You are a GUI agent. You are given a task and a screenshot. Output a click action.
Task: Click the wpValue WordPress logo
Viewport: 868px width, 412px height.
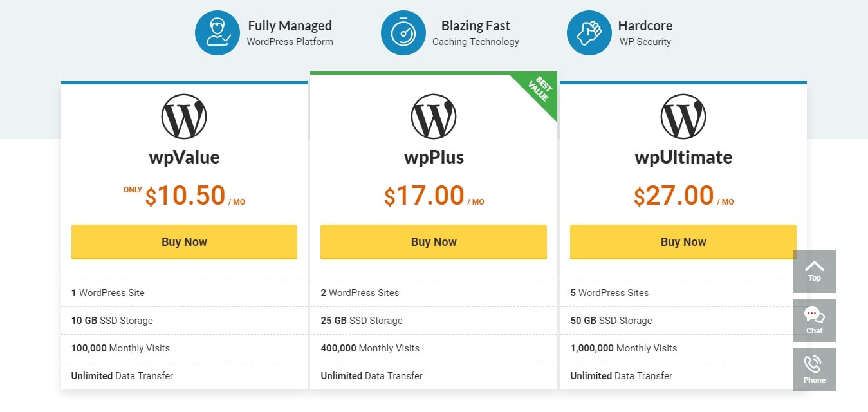pyautogui.click(x=184, y=117)
